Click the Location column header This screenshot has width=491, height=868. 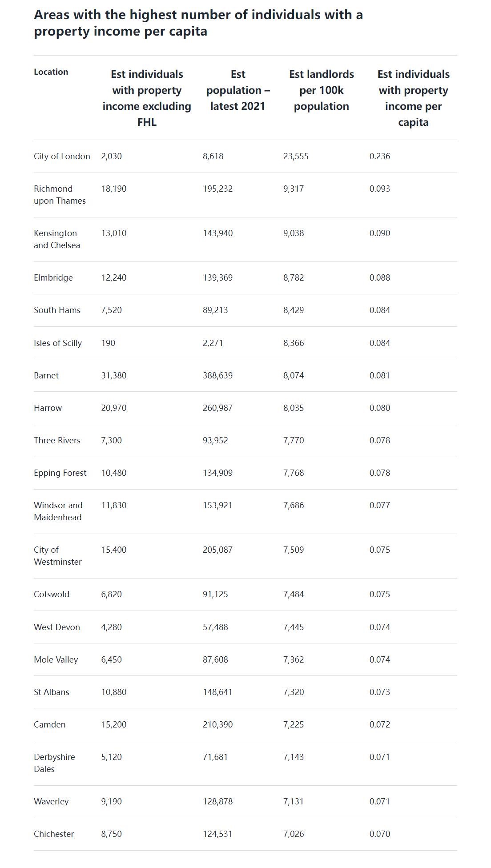51,72
